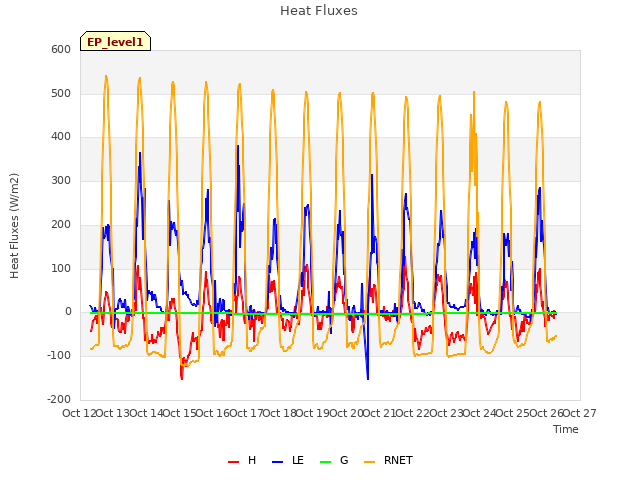Click the green G legend color marker
Image resolution: width=640 pixels, height=480 pixels.
[x=325, y=462]
